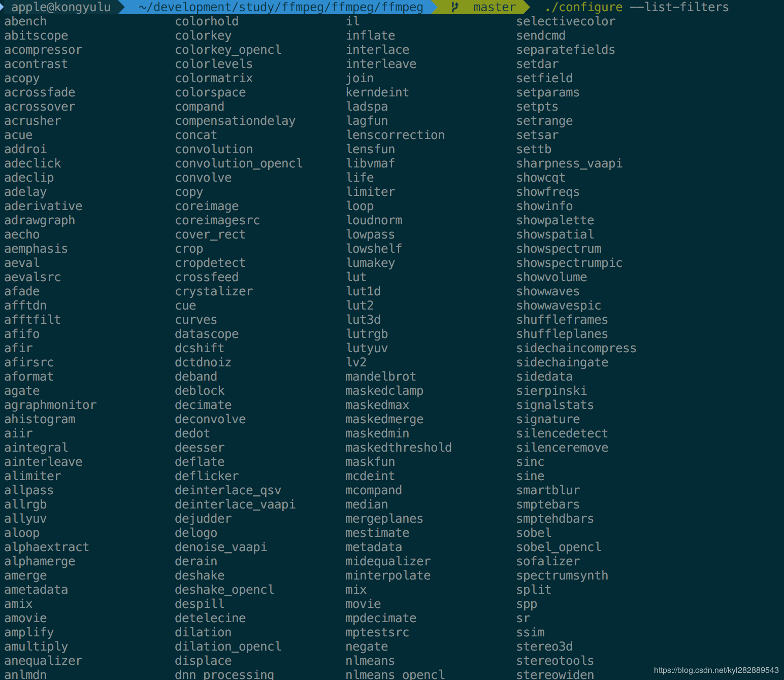
Task: Click the silenceremove filter entry
Action: coord(563,448)
